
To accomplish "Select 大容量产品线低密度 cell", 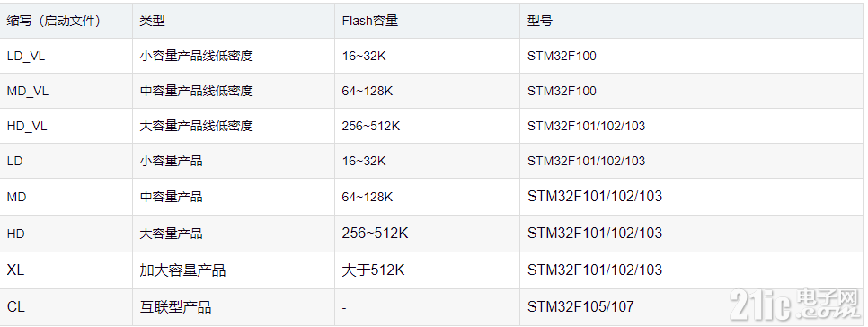I will (197, 126).
